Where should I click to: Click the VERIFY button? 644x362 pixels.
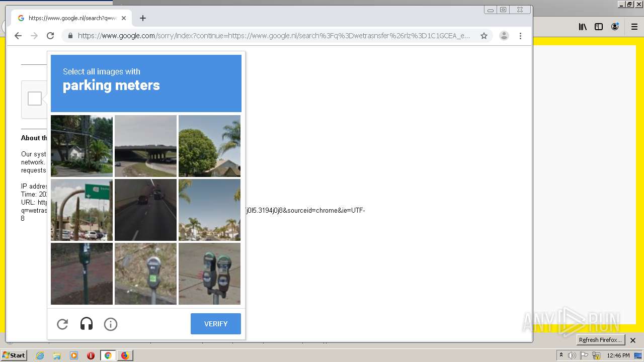(216, 324)
